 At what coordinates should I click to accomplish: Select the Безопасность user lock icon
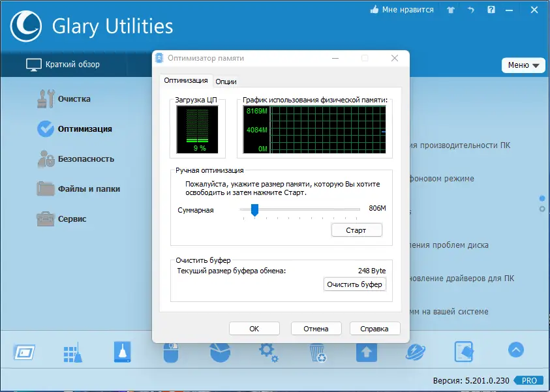point(46,159)
